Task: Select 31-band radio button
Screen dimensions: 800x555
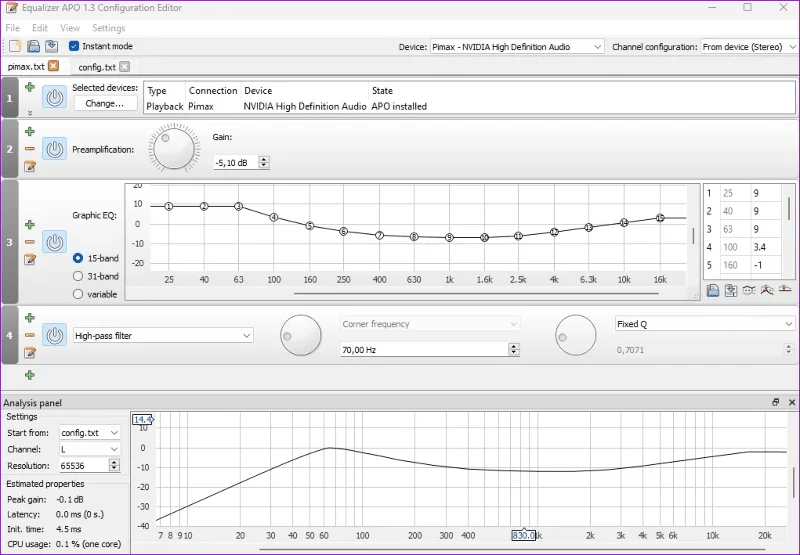Action: click(x=78, y=276)
